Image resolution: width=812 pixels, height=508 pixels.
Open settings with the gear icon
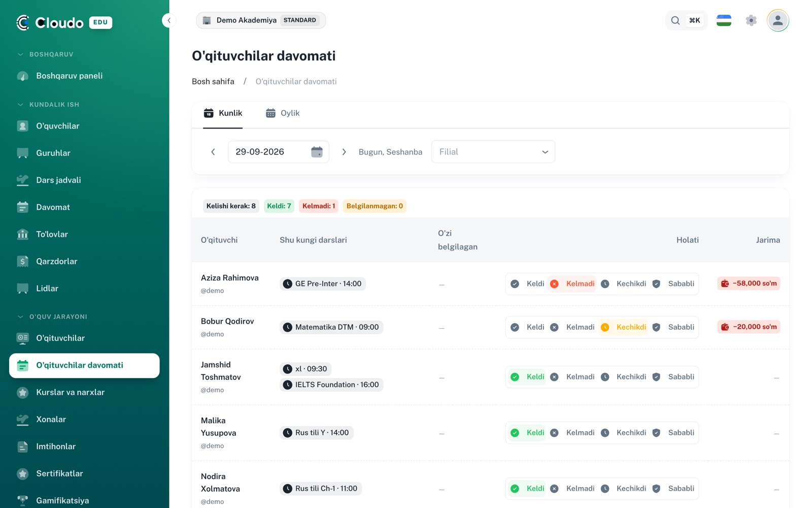coord(751,20)
